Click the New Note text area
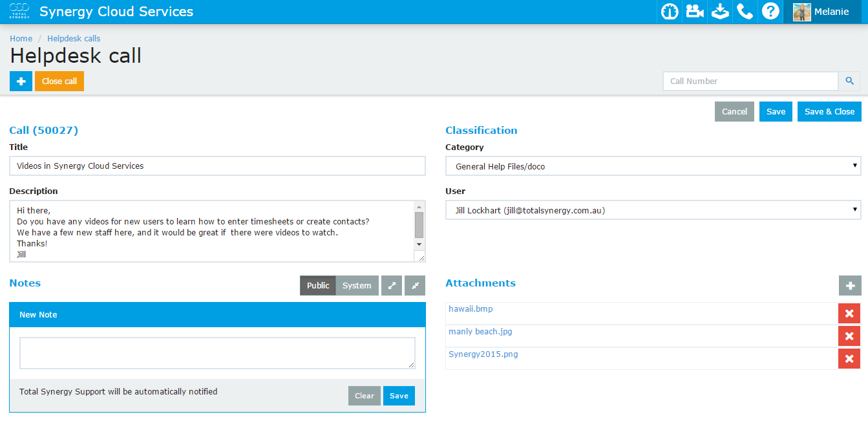The image size is (868, 421). tap(217, 353)
